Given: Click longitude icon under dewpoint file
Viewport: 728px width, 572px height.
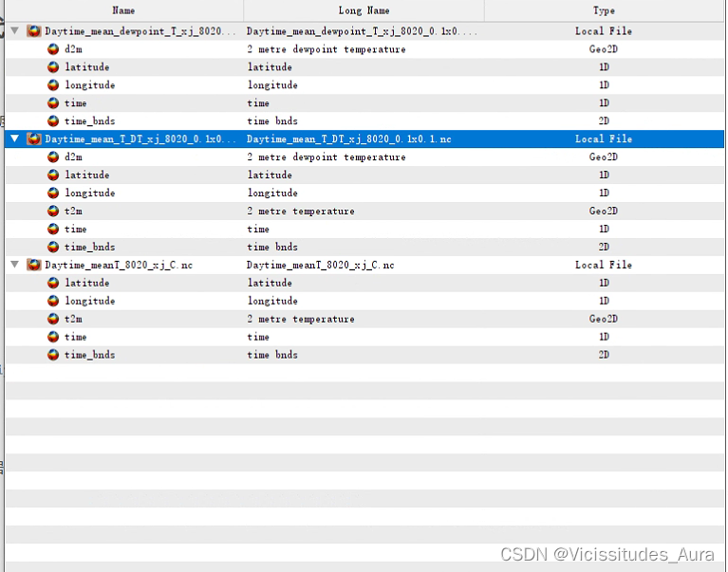Looking at the screenshot, I should click(53, 84).
